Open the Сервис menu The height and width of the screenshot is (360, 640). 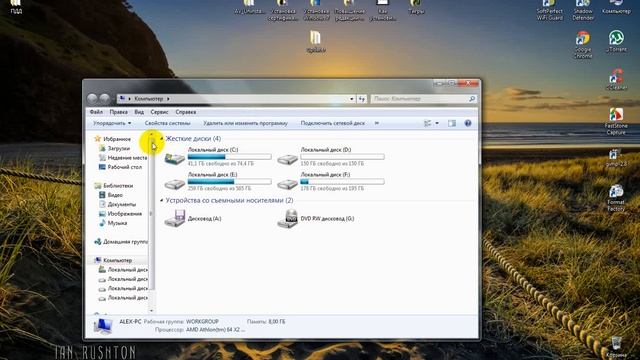(x=159, y=112)
